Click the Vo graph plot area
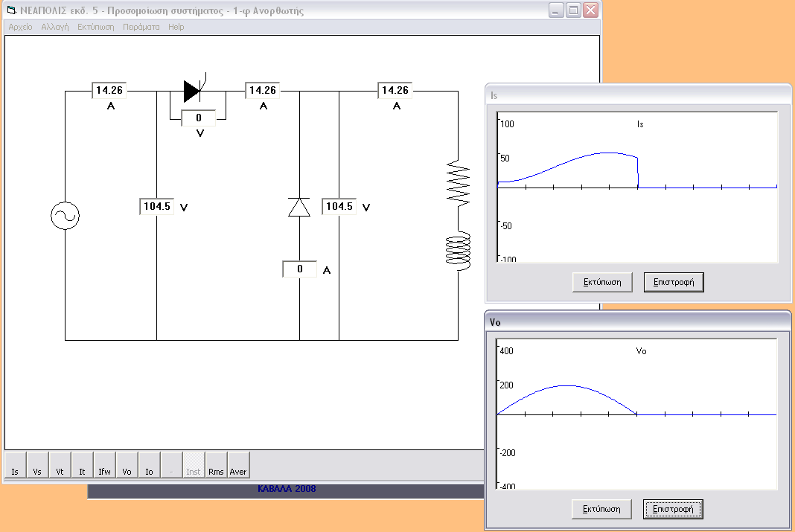 click(636, 414)
